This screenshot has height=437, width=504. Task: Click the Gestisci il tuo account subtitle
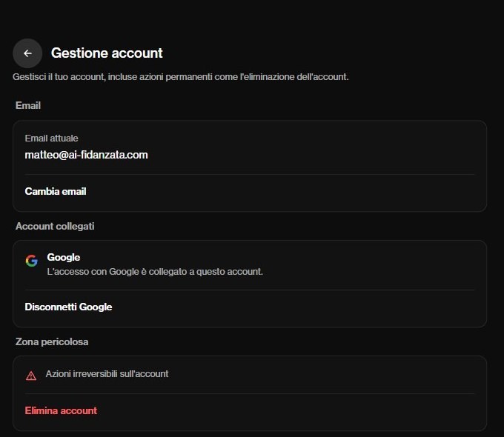[x=181, y=77]
